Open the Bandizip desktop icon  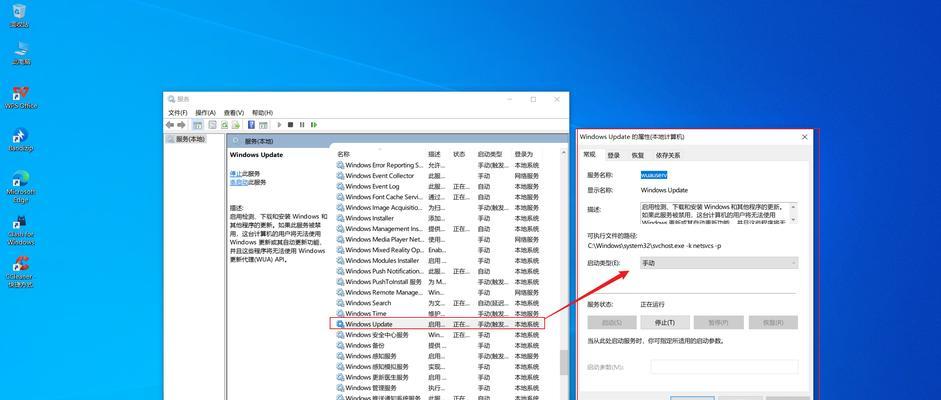(20, 140)
